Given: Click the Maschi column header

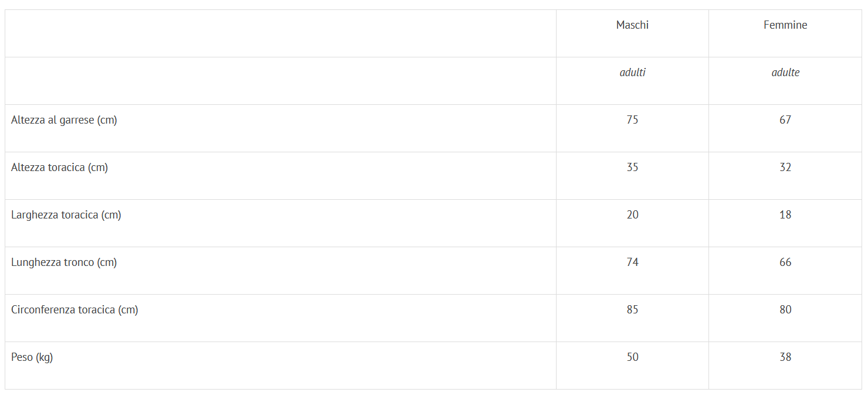Looking at the screenshot, I should coord(632,25).
